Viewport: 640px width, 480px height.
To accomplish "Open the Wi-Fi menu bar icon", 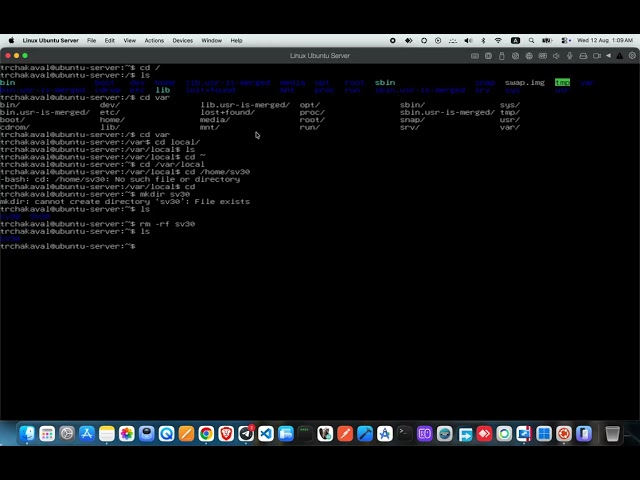I will (x=498, y=40).
